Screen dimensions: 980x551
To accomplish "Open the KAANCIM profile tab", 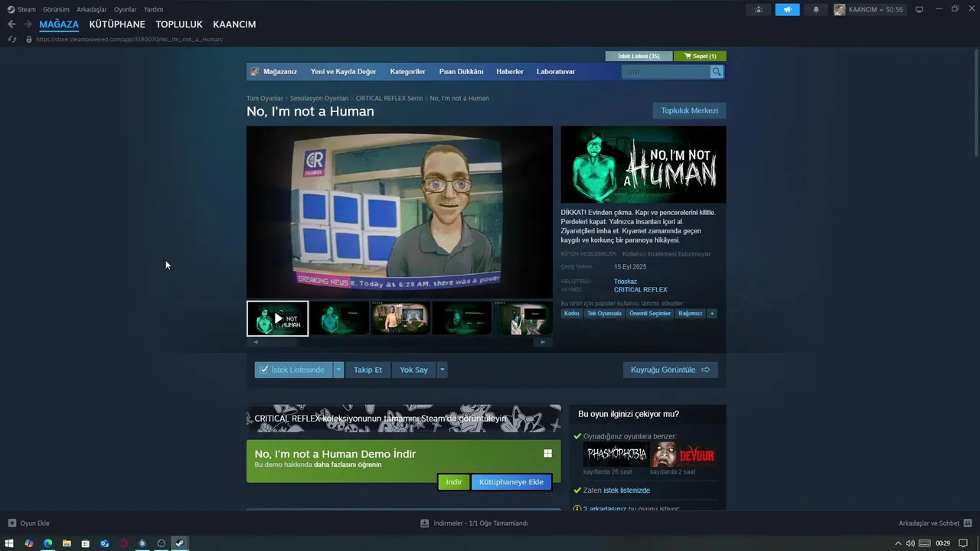I will (x=234, y=24).
